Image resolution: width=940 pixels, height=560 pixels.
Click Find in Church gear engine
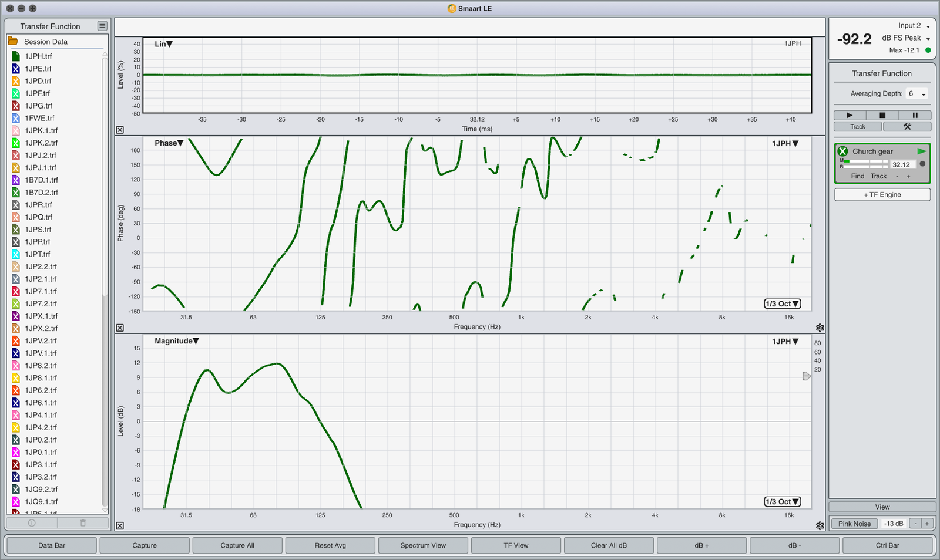click(858, 176)
